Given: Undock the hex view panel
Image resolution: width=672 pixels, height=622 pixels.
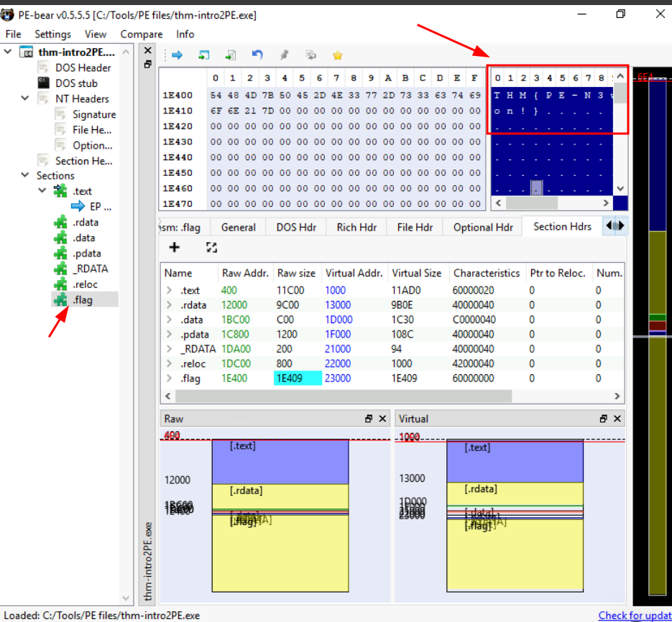Looking at the screenshot, I should coord(148,64).
